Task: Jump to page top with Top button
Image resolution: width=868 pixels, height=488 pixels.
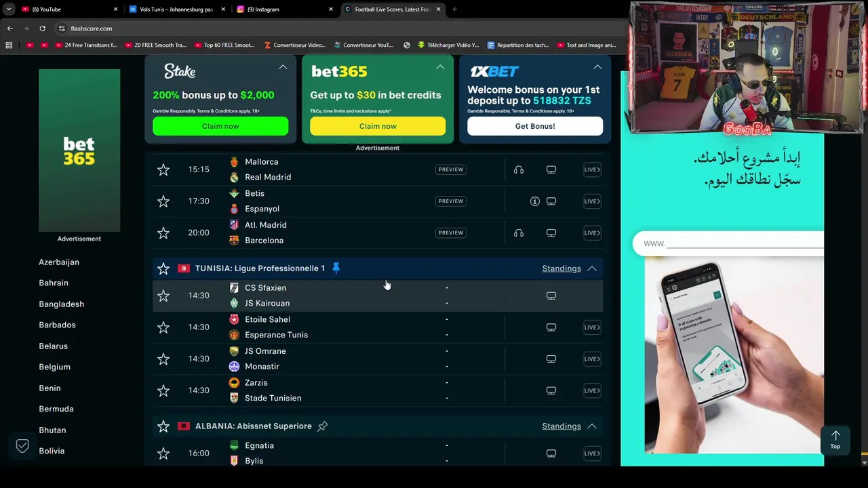Action: [x=835, y=440]
